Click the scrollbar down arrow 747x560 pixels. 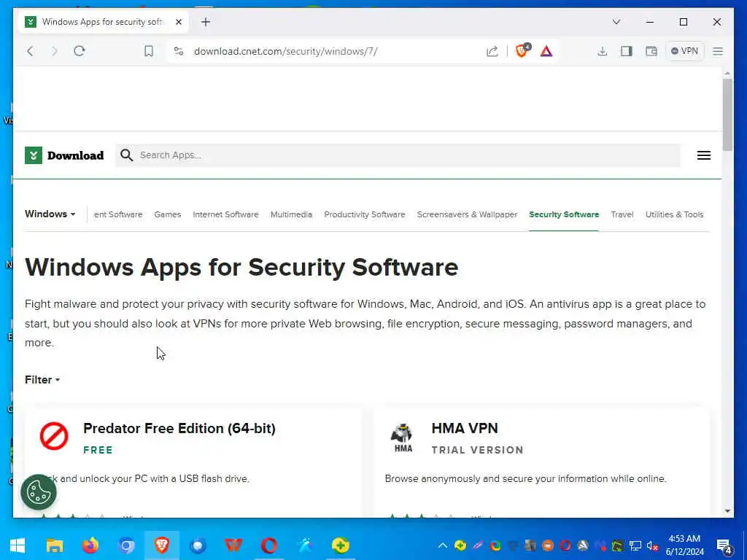727,511
